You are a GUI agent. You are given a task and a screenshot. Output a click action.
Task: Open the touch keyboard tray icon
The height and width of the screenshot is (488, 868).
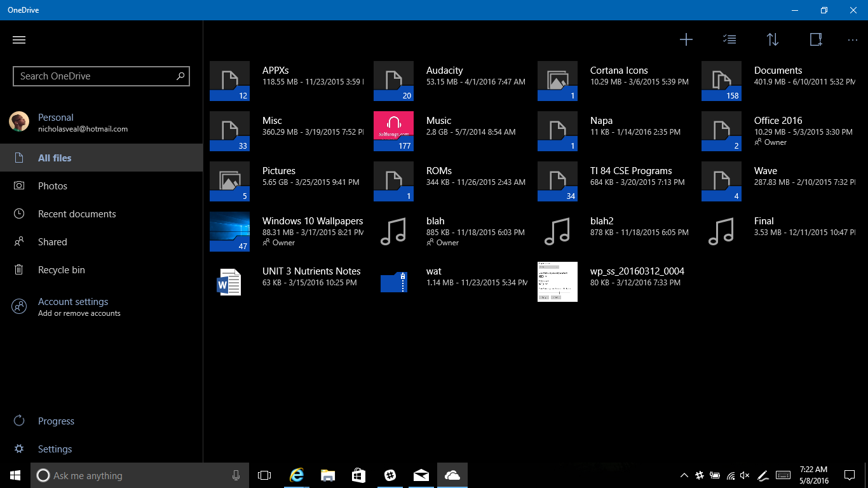[x=783, y=475]
